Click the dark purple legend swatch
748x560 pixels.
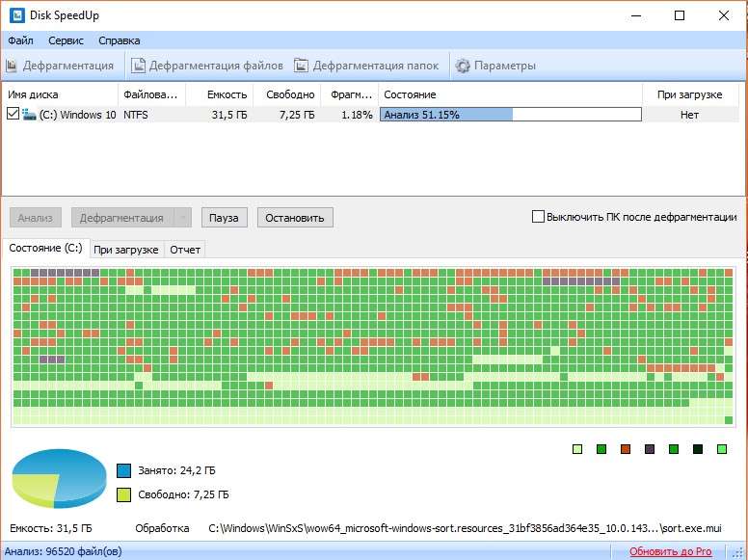pyautogui.click(x=650, y=449)
